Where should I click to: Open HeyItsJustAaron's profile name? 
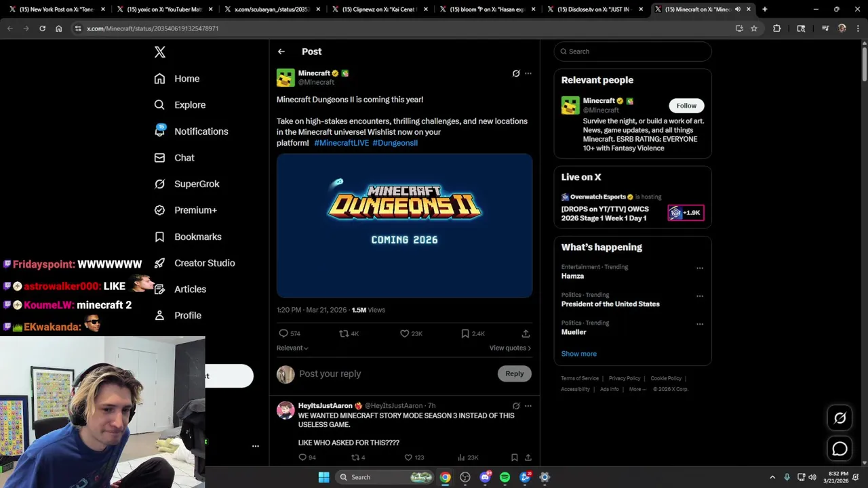(x=325, y=406)
